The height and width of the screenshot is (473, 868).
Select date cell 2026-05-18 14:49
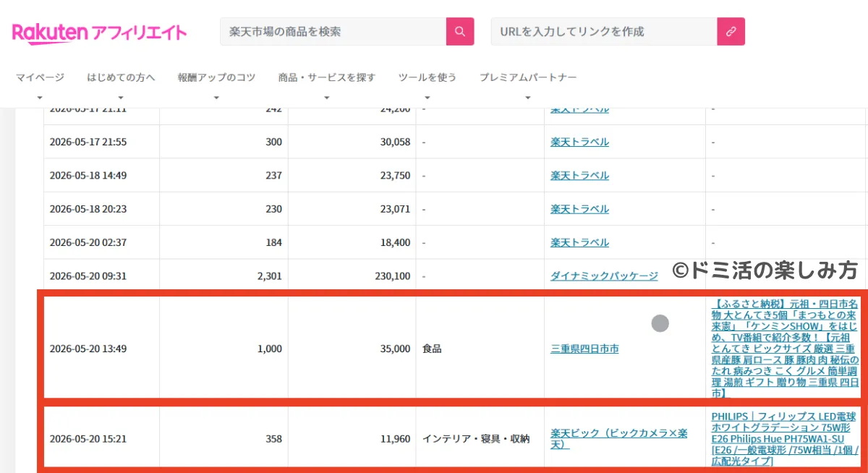(x=101, y=175)
